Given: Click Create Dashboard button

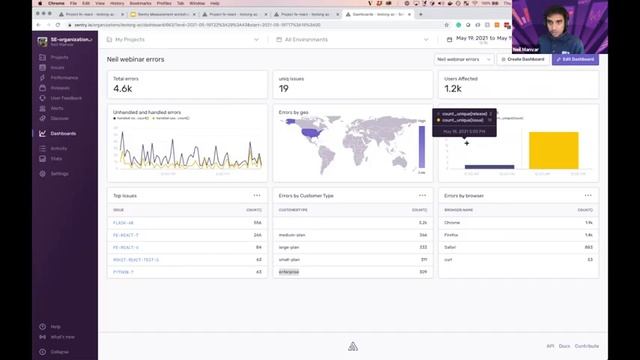Looking at the screenshot, I should [x=523, y=60].
